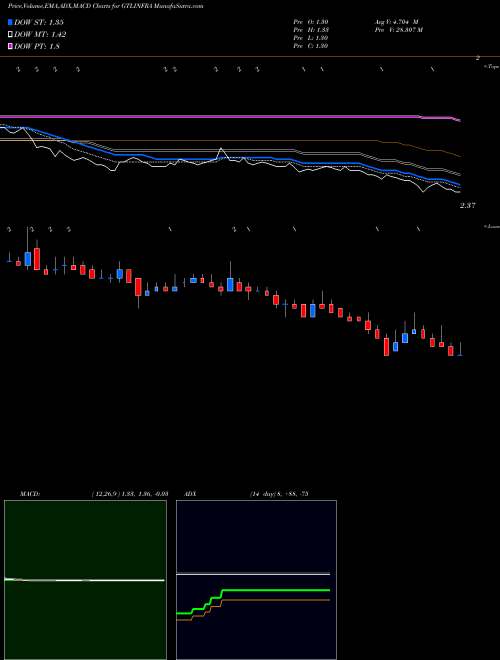Viewport: 500px width, 660px height.
Task: Click the '2' axis label at top right
Action: pyautogui.click(x=478, y=59)
